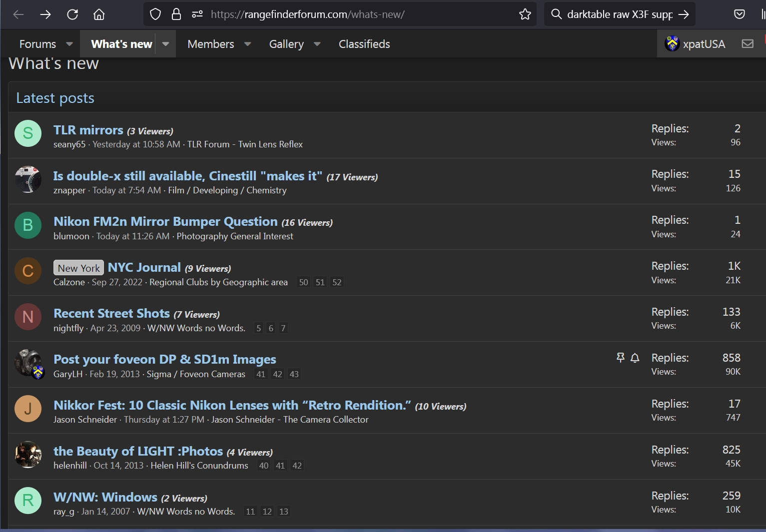Open Nikon FM2n Mirror Bumper Question thread
This screenshot has height=532, width=766.
point(165,221)
